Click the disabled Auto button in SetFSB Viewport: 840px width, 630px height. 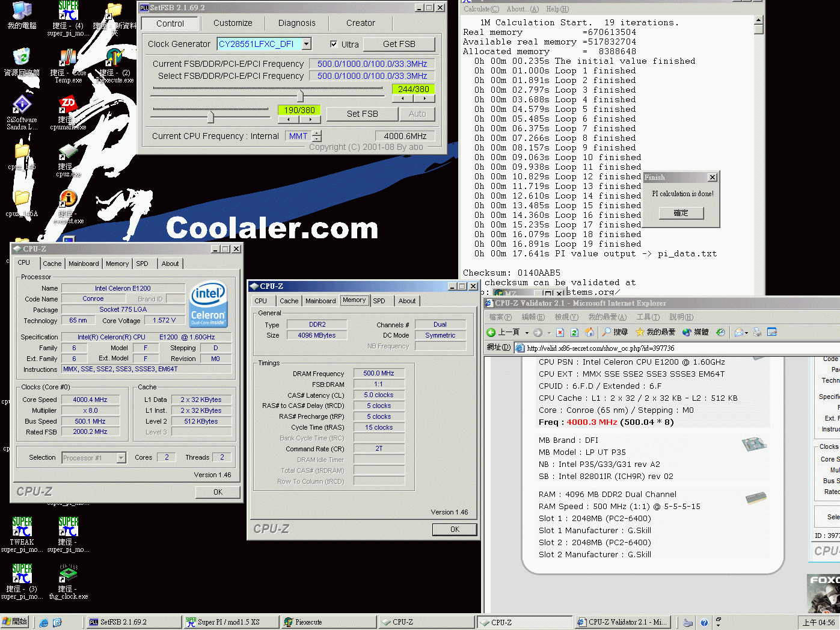[417, 114]
